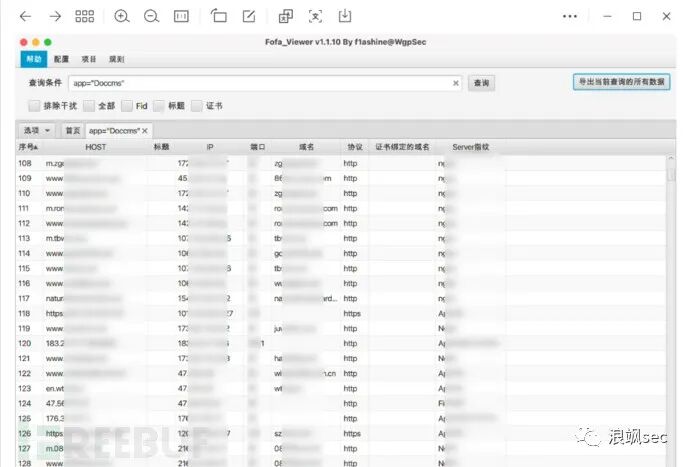This screenshot has width=690, height=467.
Task: Click the query condition input field
Action: pos(265,83)
